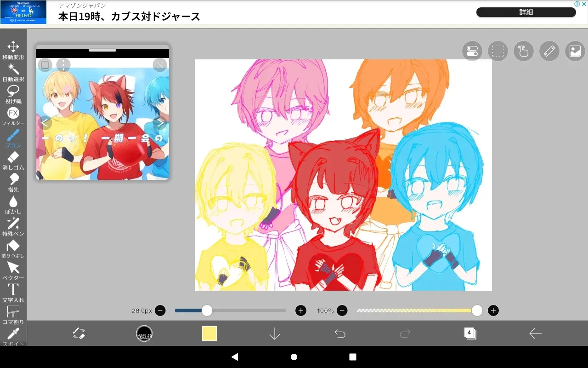Select the 移動変形 transform tool

tap(13, 50)
